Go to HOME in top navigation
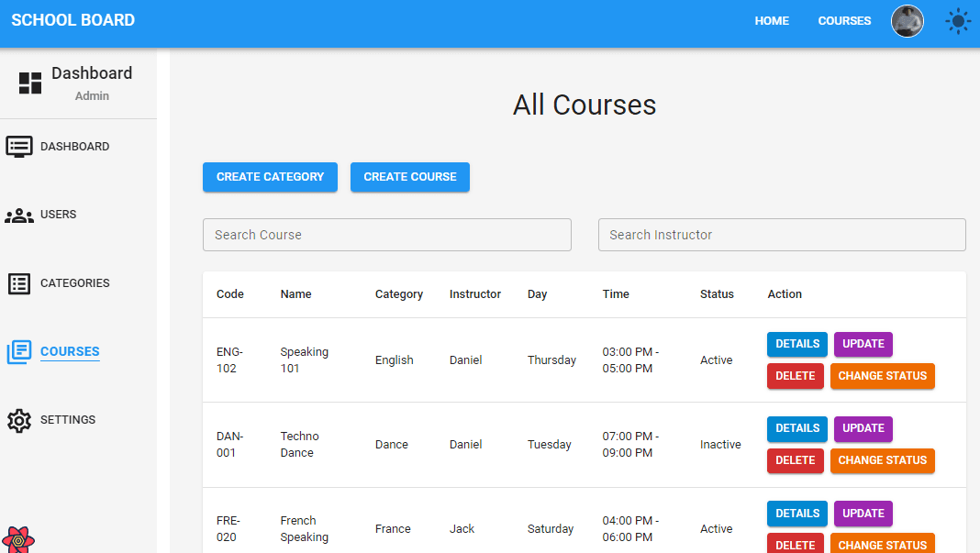The image size is (980, 553). (772, 21)
